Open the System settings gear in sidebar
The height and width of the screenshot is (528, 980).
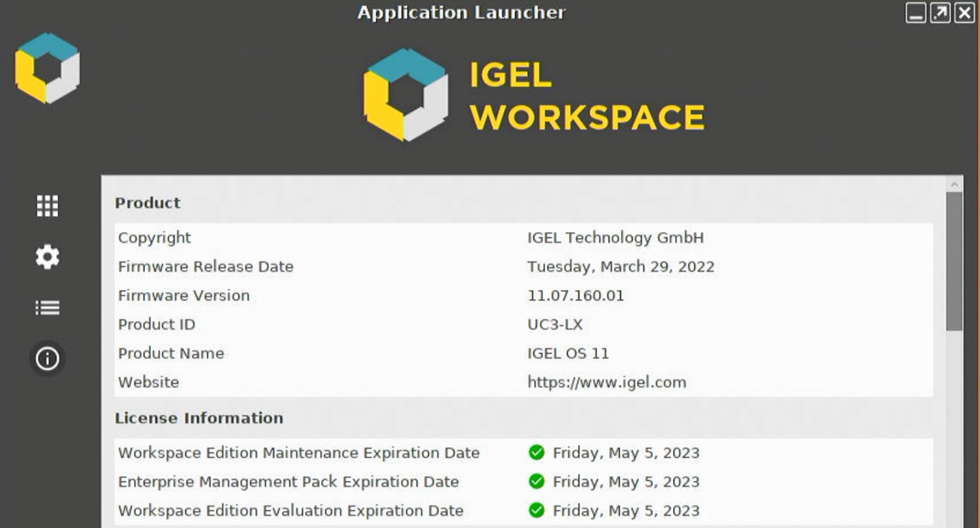coord(47,257)
